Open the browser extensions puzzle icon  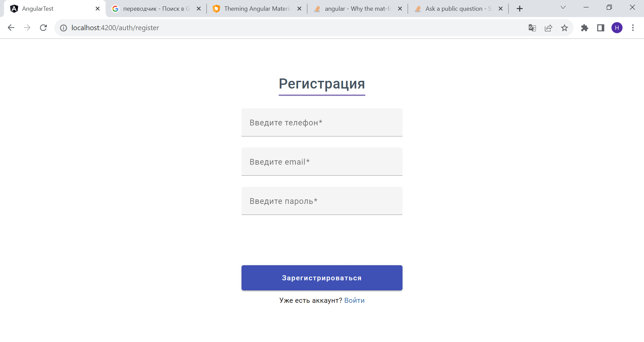click(x=585, y=28)
